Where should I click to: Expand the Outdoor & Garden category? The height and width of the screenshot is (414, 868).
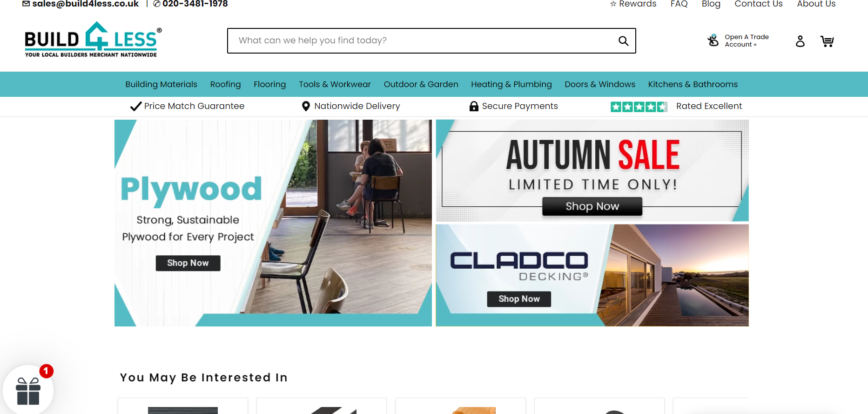(421, 84)
